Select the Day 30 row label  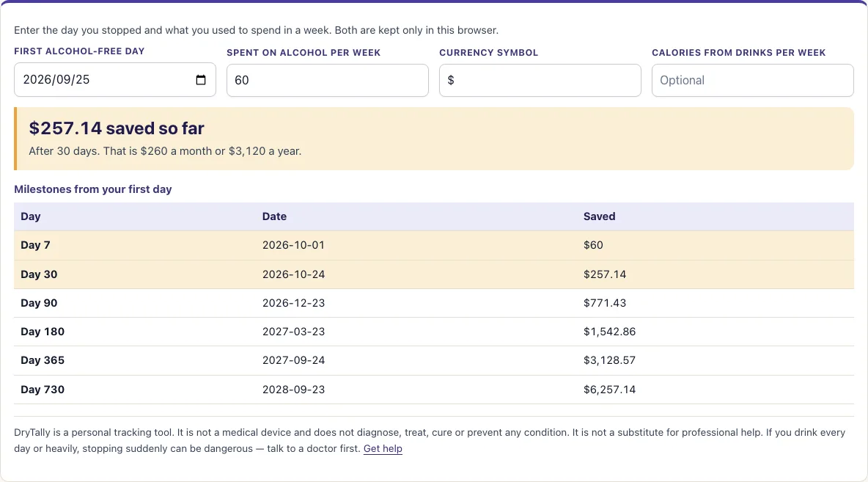pos(39,274)
